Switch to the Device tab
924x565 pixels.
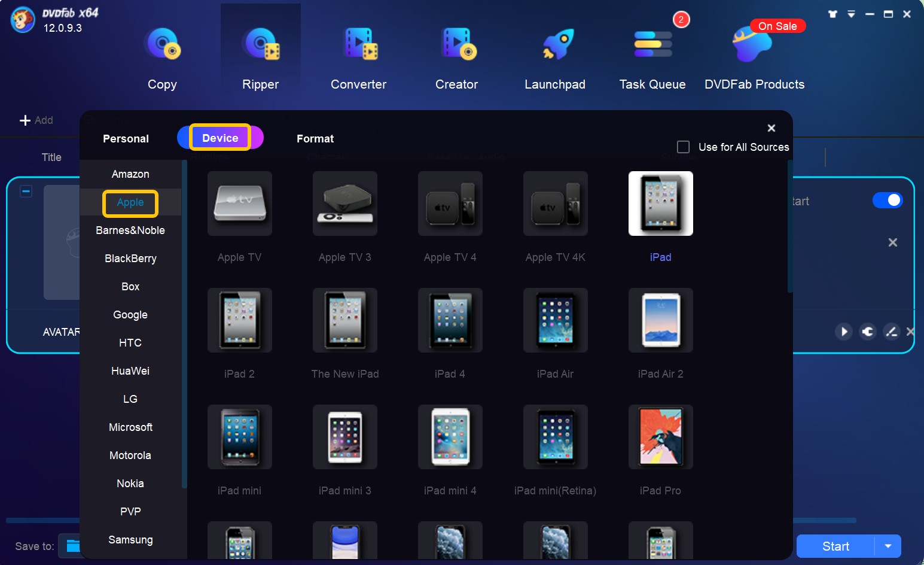[x=220, y=138]
